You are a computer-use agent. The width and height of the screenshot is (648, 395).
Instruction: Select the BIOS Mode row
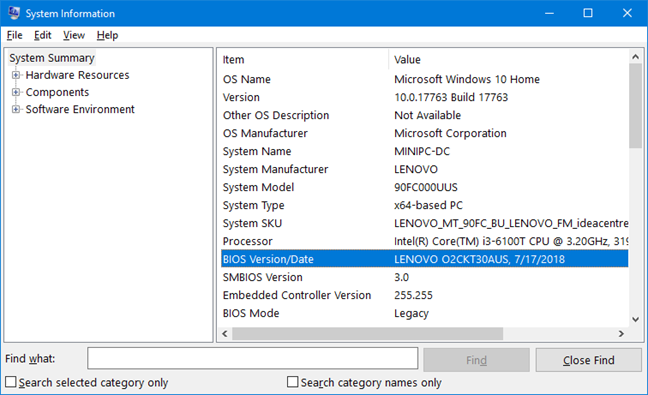click(424, 313)
